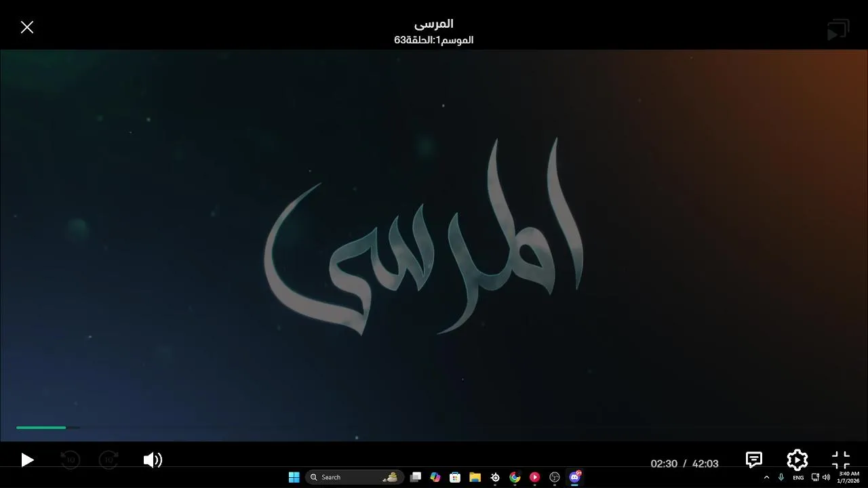Click the show title المرسى
This screenshot has height=488, width=868.
(x=434, y=24)
